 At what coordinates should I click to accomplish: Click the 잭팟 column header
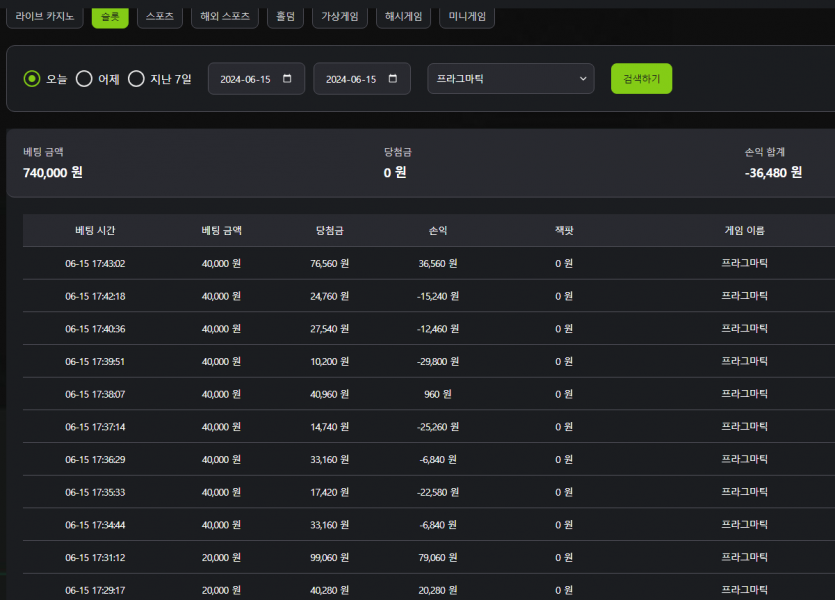coord(564,231)
